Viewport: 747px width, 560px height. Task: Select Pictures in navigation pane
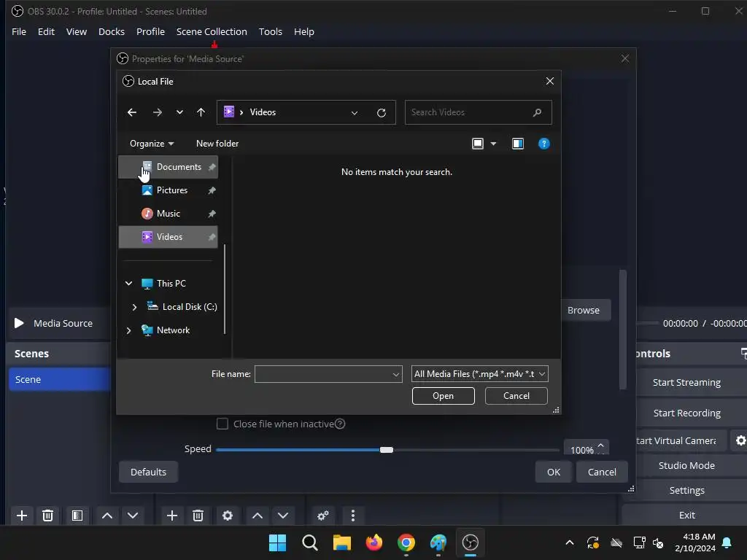(x=169, y=190)
